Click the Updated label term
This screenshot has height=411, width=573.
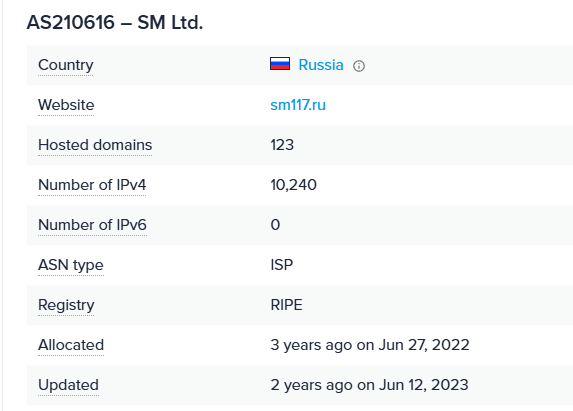click(x=68, y=385)
